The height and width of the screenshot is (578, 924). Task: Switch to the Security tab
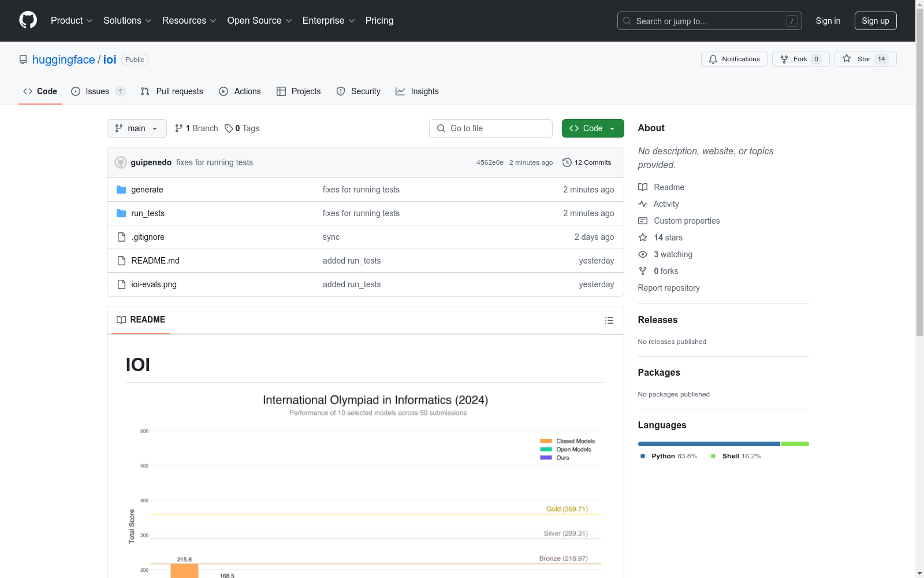click(x=358, y=91)
